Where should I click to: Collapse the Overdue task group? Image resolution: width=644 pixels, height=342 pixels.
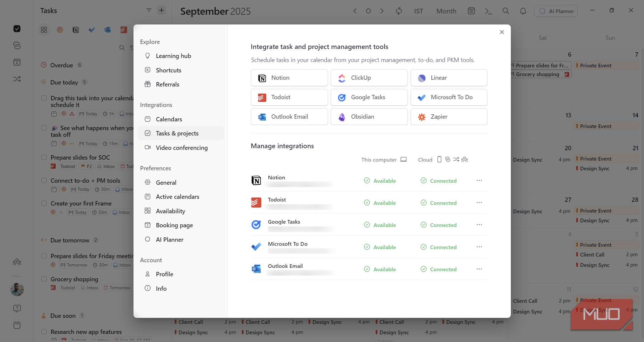pyautogui.click(x=61, y=65)
